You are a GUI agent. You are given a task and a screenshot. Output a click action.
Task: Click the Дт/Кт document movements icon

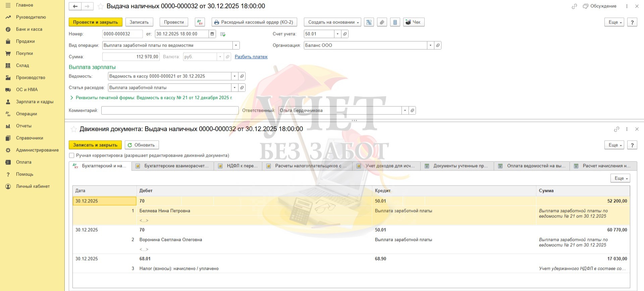pos(200,22)
